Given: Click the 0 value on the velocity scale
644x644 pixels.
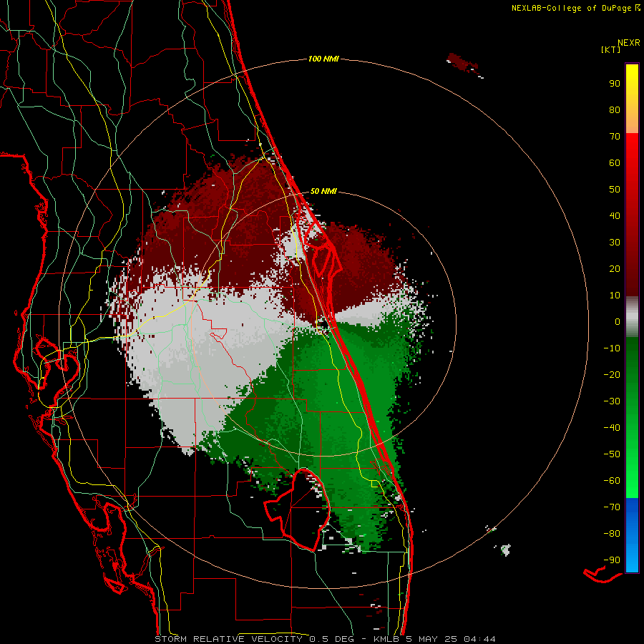Looking at the screenshot, I should tap(618, 321).
